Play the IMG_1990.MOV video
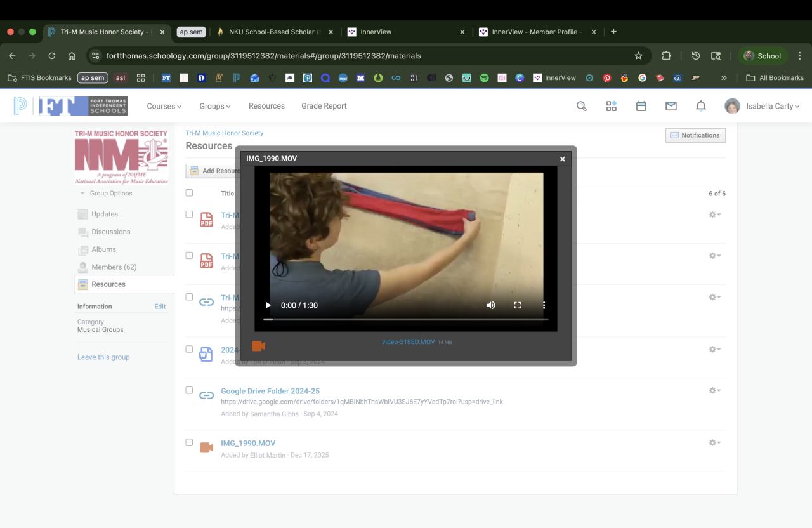 (268, 305)
